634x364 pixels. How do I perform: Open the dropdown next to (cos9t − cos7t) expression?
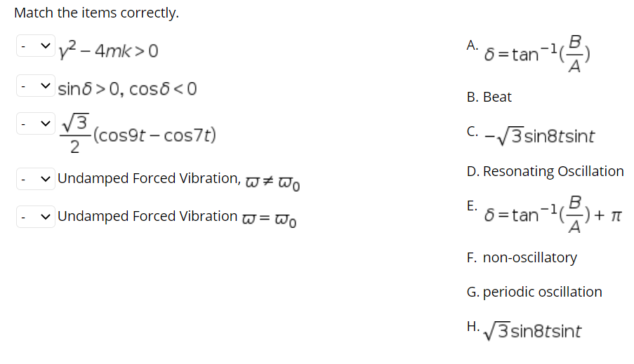36,125
